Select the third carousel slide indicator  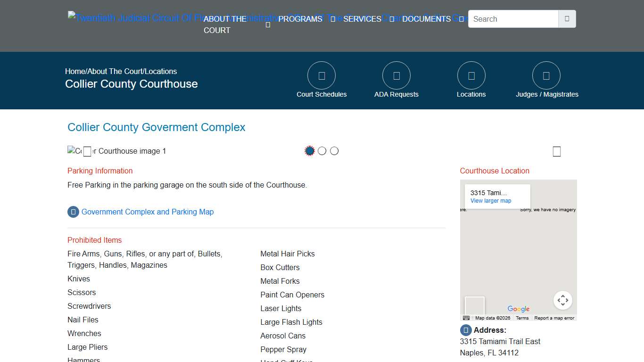[x=334, y=151]
